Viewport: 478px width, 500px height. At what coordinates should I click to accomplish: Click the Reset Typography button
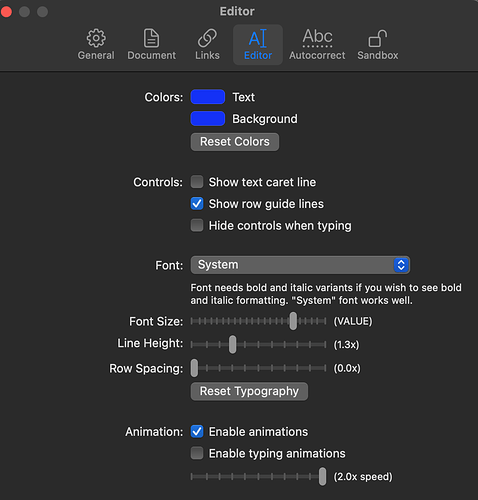(x=249, y=391)
